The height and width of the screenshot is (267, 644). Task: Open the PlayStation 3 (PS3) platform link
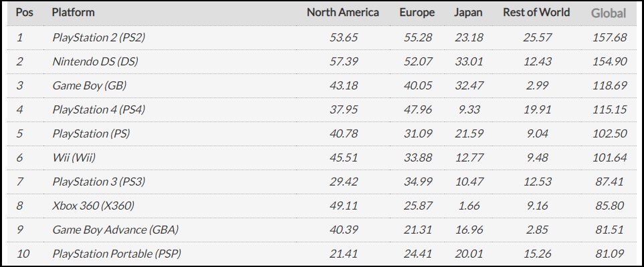click(98, 182)
